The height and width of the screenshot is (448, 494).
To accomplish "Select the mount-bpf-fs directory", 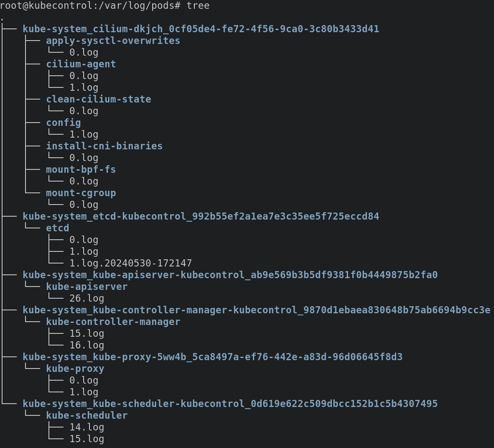I will [x=81, y=169].
